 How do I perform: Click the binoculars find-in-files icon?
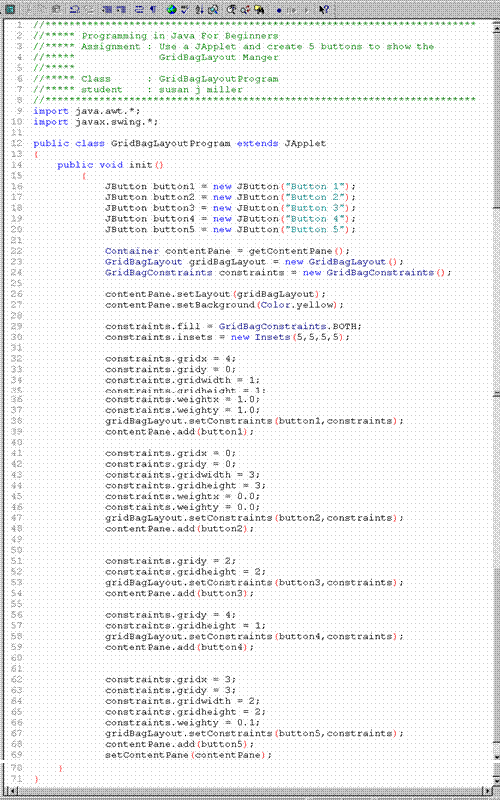click(x=259, y=9)
